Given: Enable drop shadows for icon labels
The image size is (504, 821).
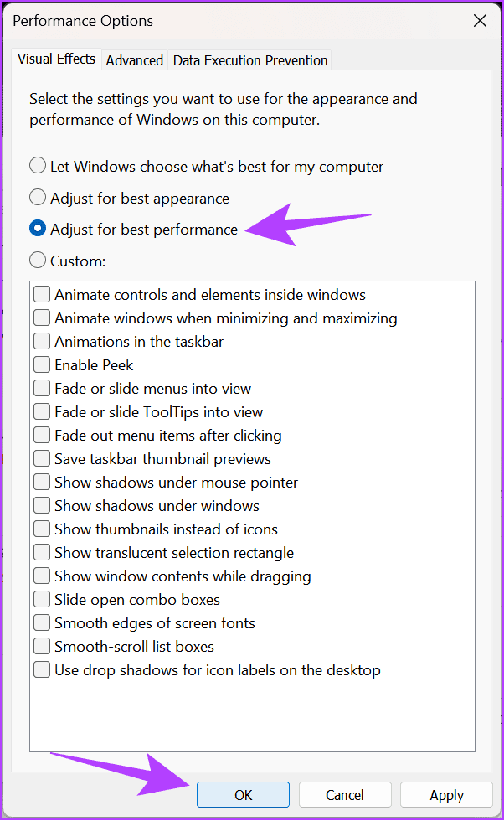Looking at the screenshot, I should 42,670.
